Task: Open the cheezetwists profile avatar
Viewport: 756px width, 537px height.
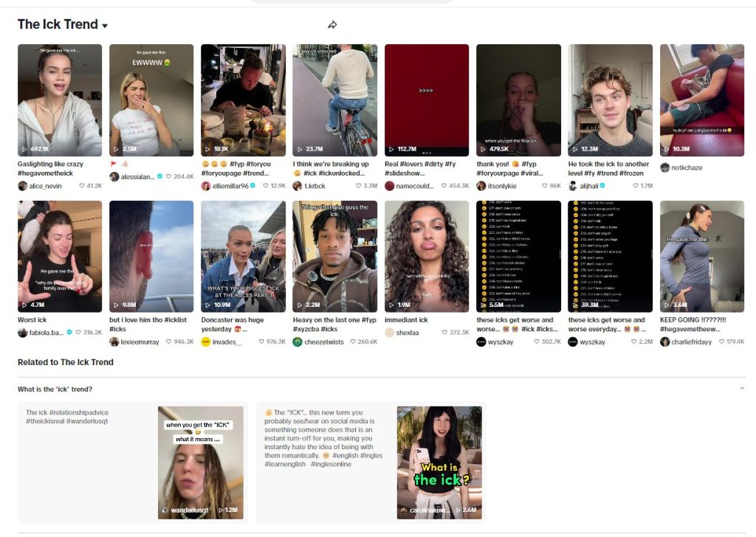Action: [x=298, y=342]
